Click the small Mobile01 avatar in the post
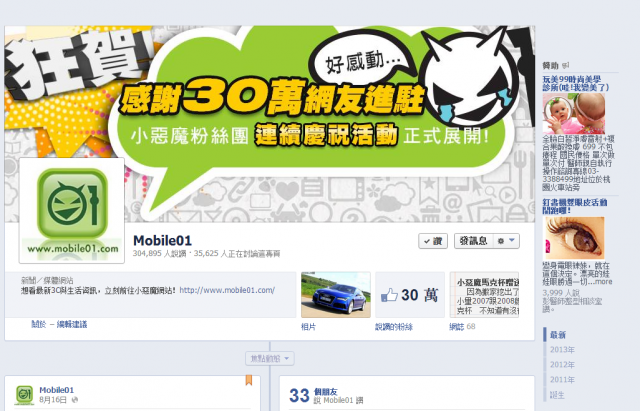The image size is (640, 411). (x=24, y=395)
